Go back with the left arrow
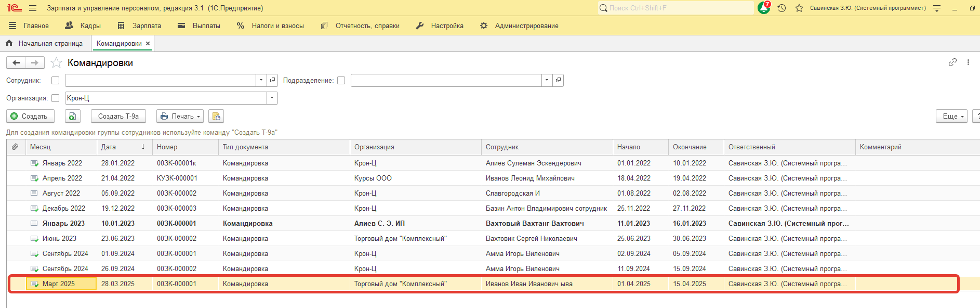 (16, 63)
